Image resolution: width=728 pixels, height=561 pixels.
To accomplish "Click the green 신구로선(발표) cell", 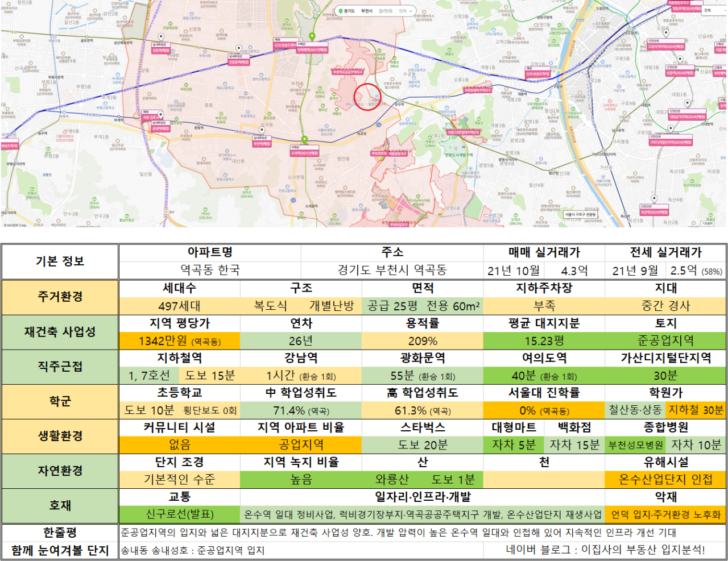I will point(180,514).
